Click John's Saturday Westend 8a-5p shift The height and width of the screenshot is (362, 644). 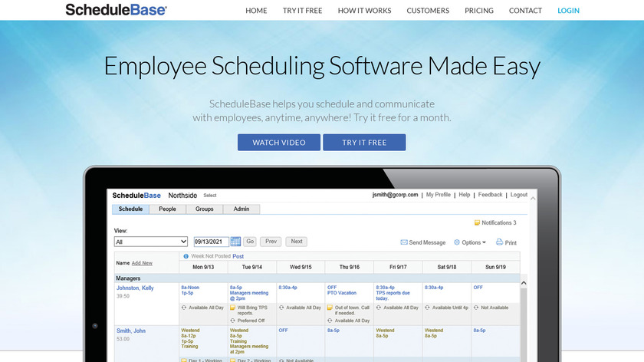pyautogui.click(x=434, y=333)
